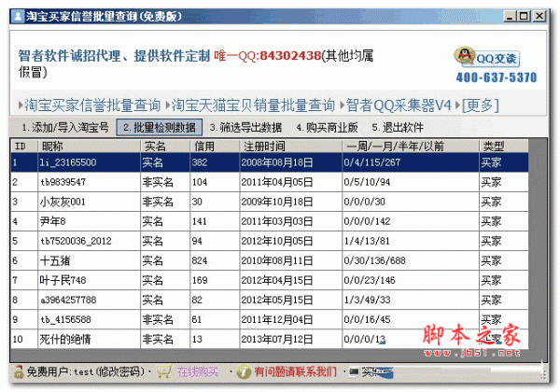This screenshot has width=560, height=392.
Task: Select row 十五猪
Action: tap(270, 260)
